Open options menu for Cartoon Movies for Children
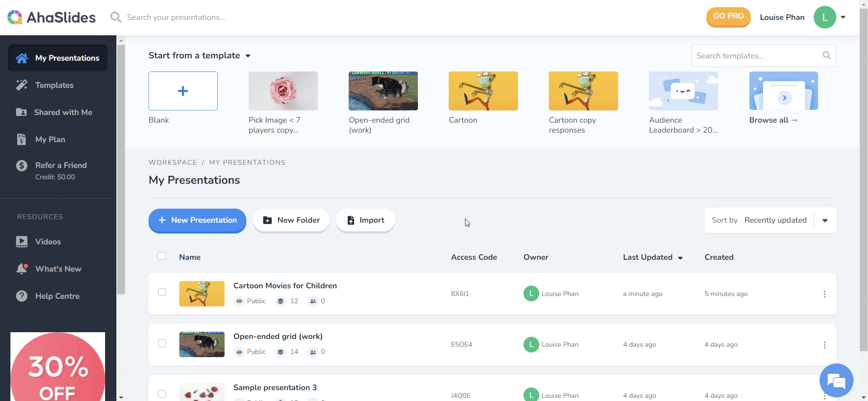Screen dimensions: 868x401 (825, 294)
